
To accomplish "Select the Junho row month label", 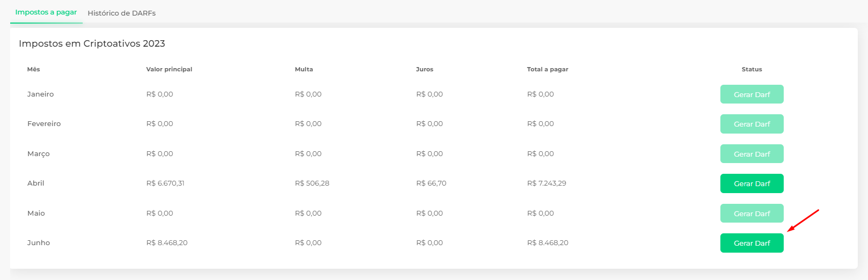I will (39, 242).
